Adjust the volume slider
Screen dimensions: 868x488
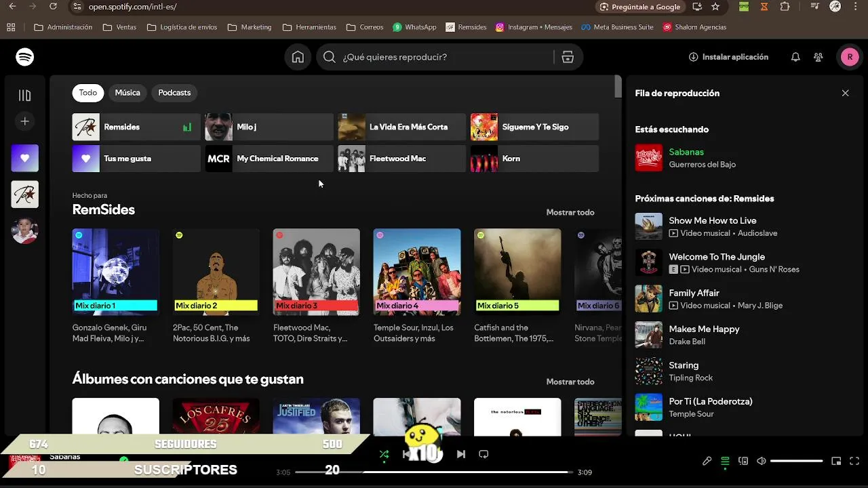coord(797,461)
